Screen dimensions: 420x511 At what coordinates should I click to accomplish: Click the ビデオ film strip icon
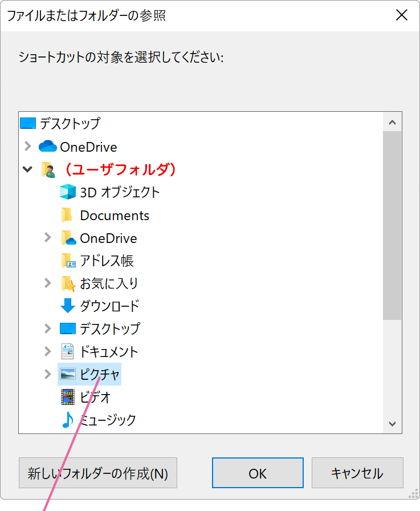(68, 397)
